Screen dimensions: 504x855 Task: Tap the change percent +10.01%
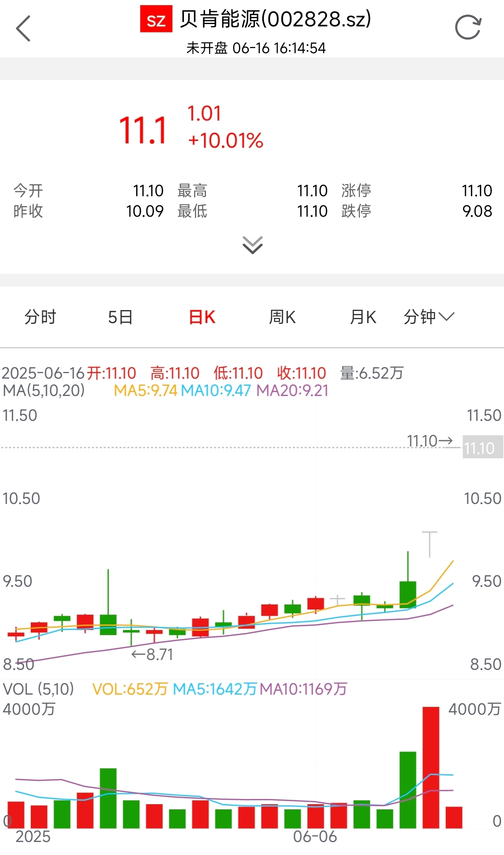pyautogui.click(x=226, y=141)
